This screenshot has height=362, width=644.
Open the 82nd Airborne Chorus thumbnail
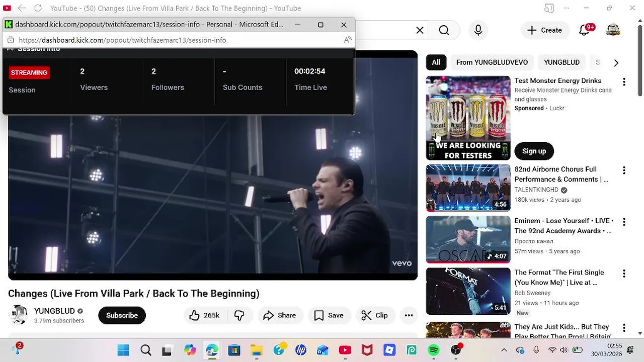point(468,188)
